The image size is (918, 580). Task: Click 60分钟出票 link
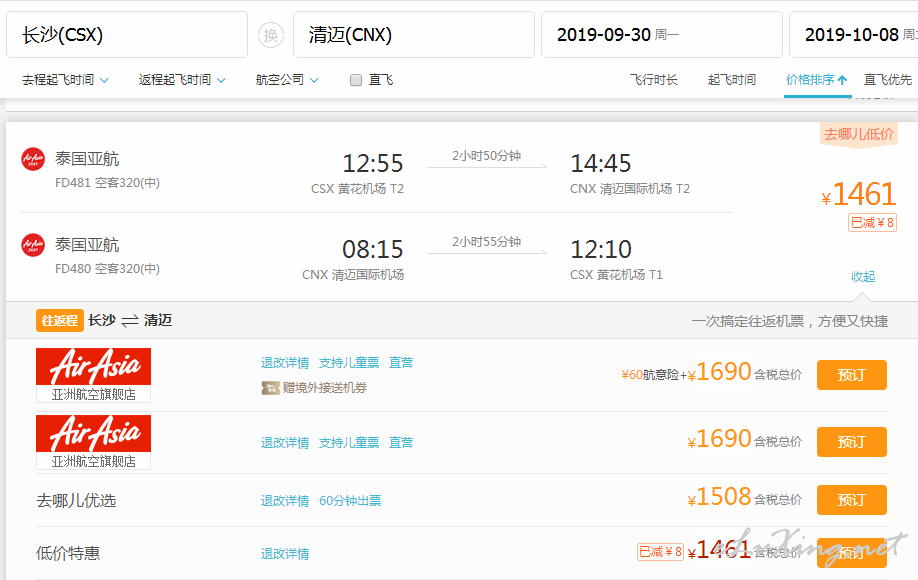pos(350,501)
